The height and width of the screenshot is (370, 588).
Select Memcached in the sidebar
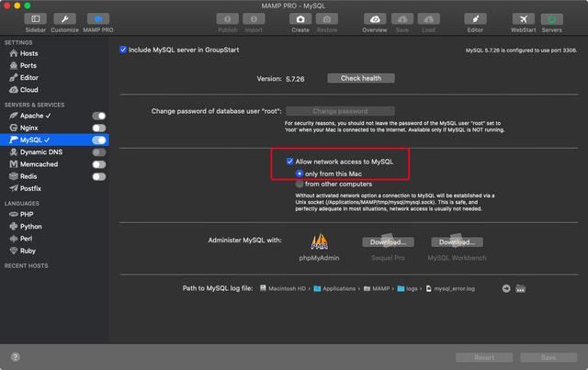click(34, 164)
